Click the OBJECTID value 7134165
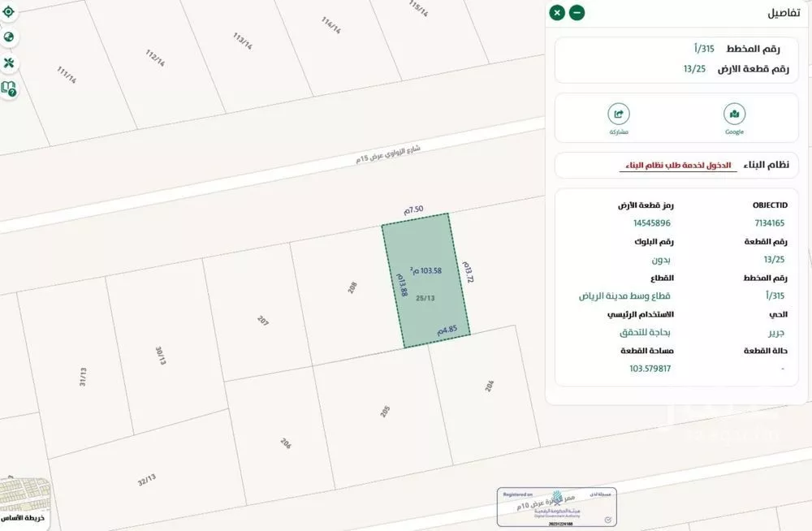The image size is (812, 531). pos(770,223)
